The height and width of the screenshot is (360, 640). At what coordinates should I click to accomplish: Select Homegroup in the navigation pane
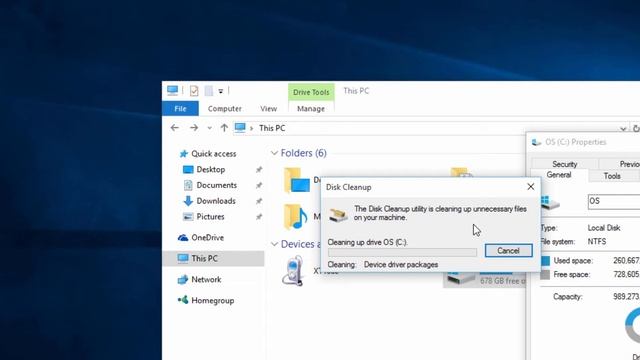[213, 300]
